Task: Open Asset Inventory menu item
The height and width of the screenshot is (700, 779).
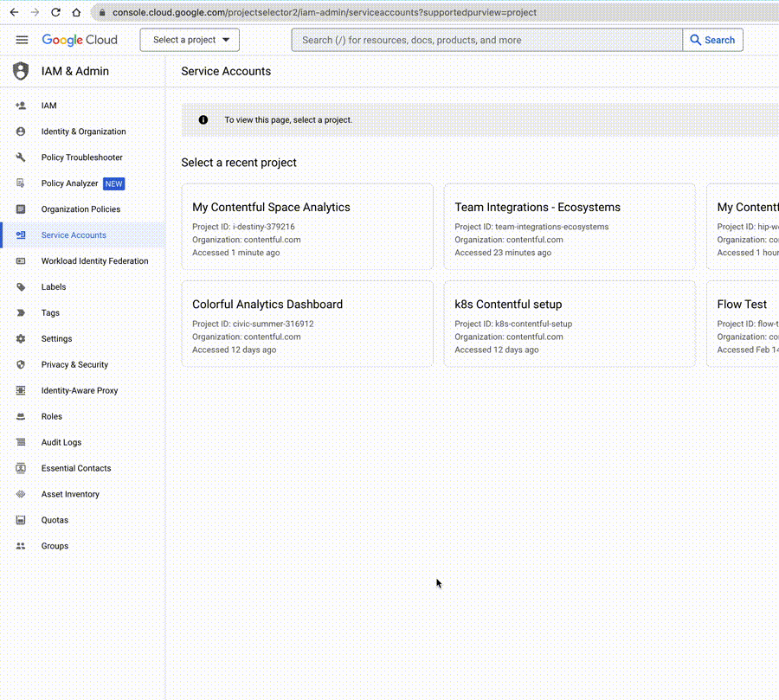Action: pyautogui.click(x=83, y=494)
